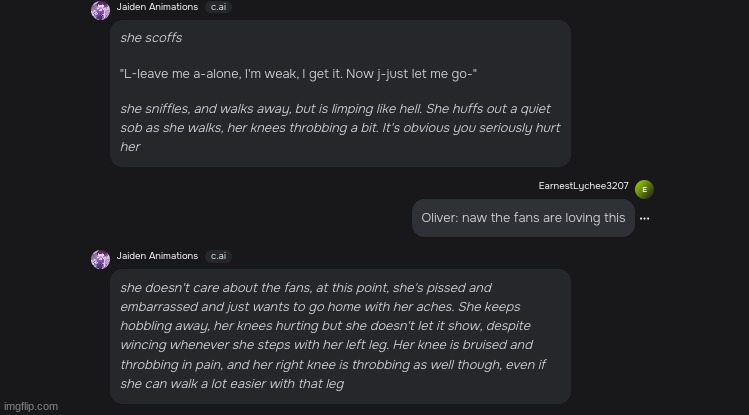Open the three-dot options beside Oliver's message
This screenshot has height=415, width=749.
pos(644,218)
